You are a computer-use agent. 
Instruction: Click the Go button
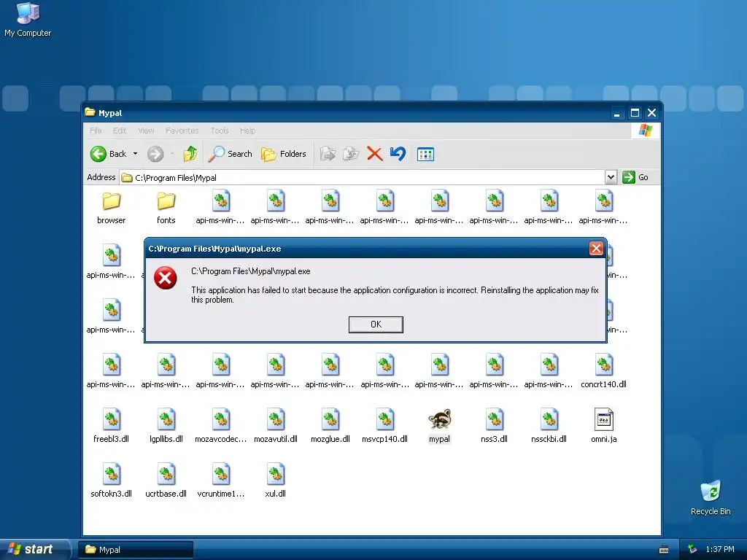pyautogui.click(x=636, y=177)
